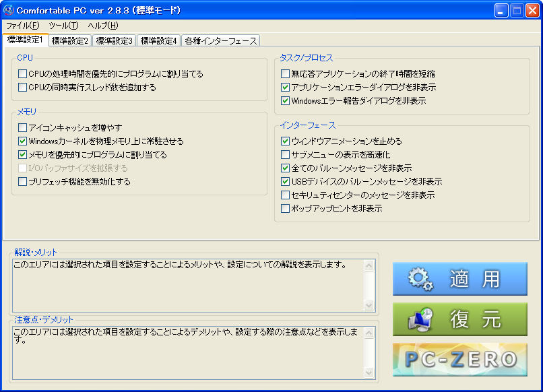This screenshot has width=543, height=392.
Task: Select the 標準設定4 tab
Action: pos(158,40)
